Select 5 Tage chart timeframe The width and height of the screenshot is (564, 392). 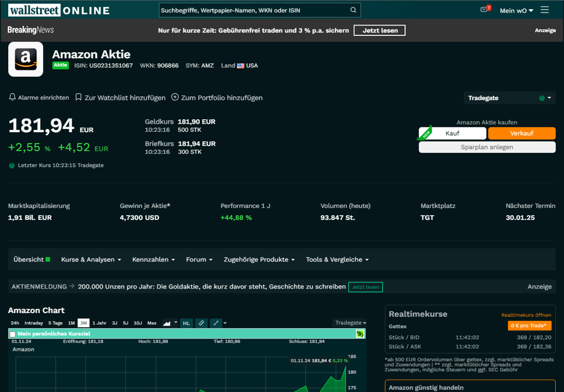56,323
